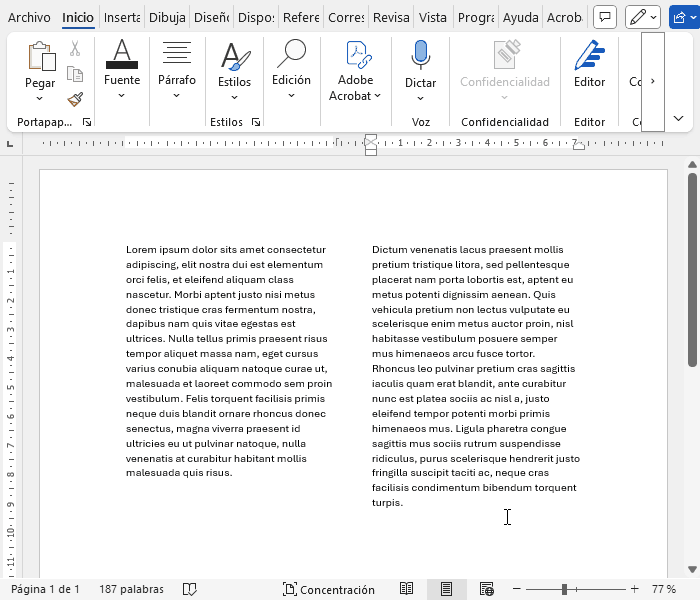Click the 187 palabras word count
This screenshot has height=600, width=700.
click(x=133, y=589)
